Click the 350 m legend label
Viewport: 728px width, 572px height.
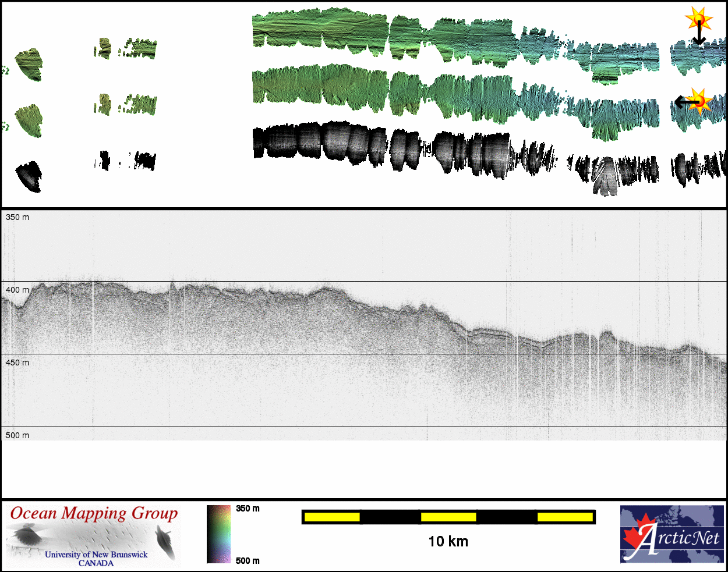248,509
